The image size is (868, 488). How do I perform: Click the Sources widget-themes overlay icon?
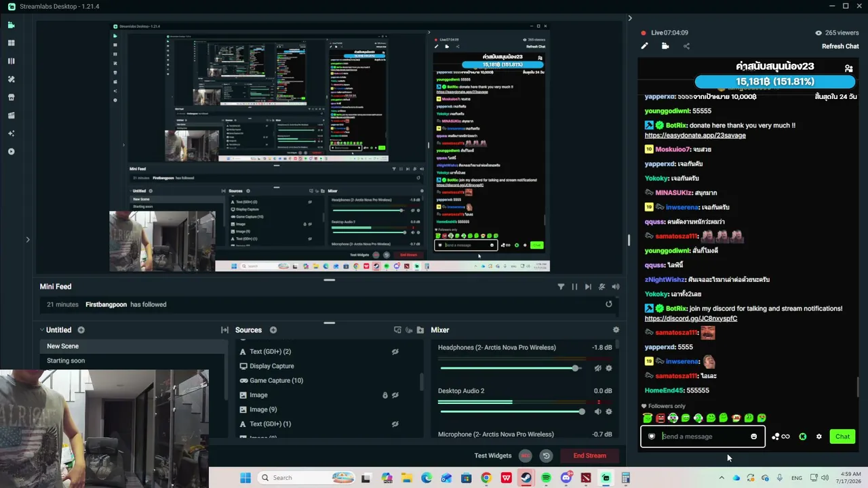click(x=397, y=330)
